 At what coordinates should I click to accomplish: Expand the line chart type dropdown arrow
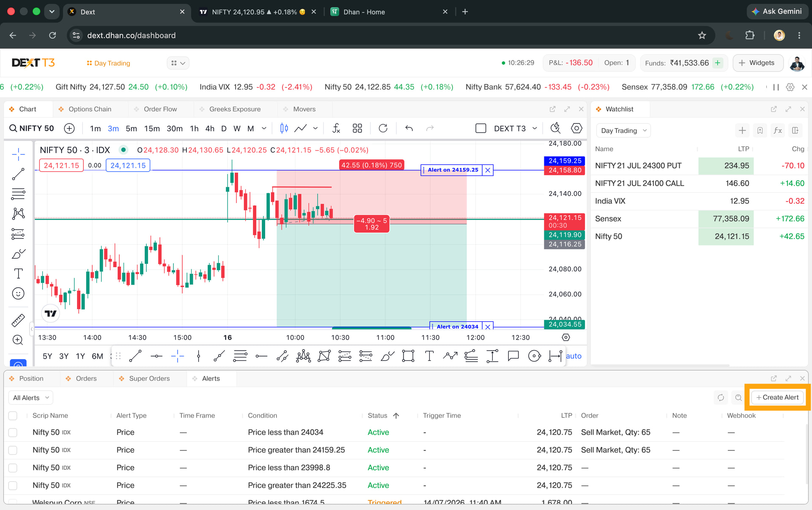pyautogui.click(x=315, y=128)
